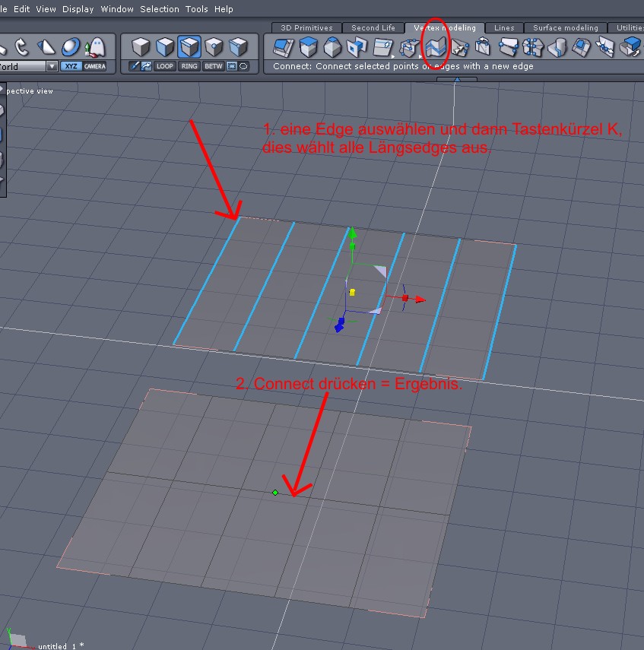Select the Weld points tool with arrow
644x650 pixels.
click(459, 47)
